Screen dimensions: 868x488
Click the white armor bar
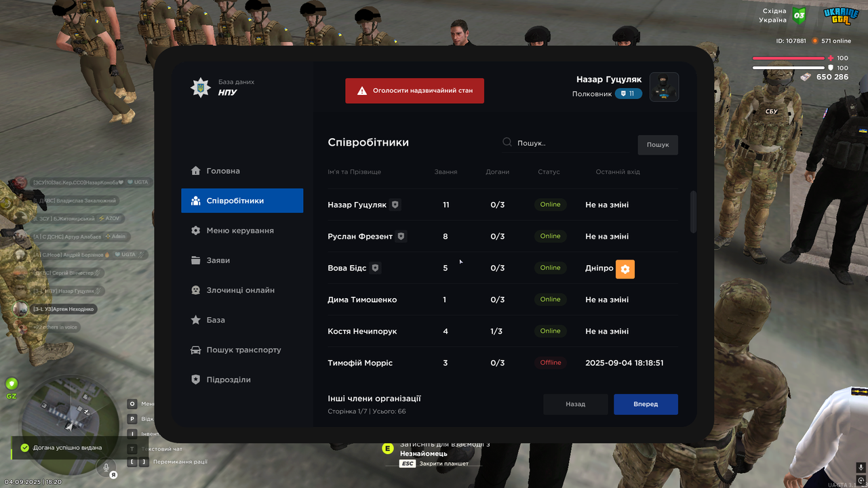[x=788, y=68]
